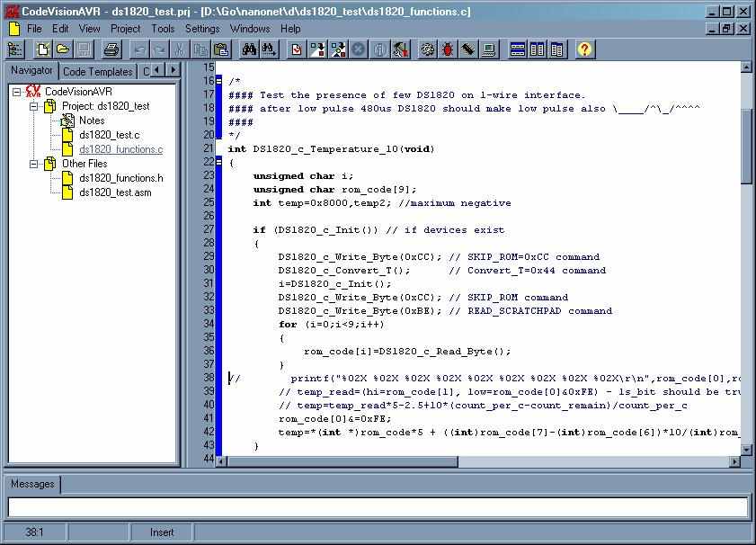Click the 38:1 cursor position status
Viewport: 756px width, 545px height.
click(34, 532)
